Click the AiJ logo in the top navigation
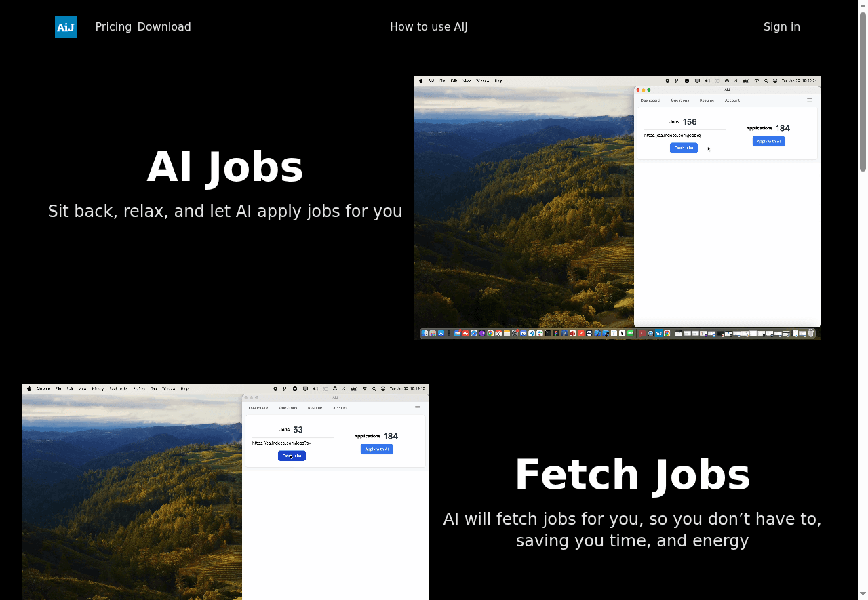This screenshot has height=600, width=868. pos(65,27)
